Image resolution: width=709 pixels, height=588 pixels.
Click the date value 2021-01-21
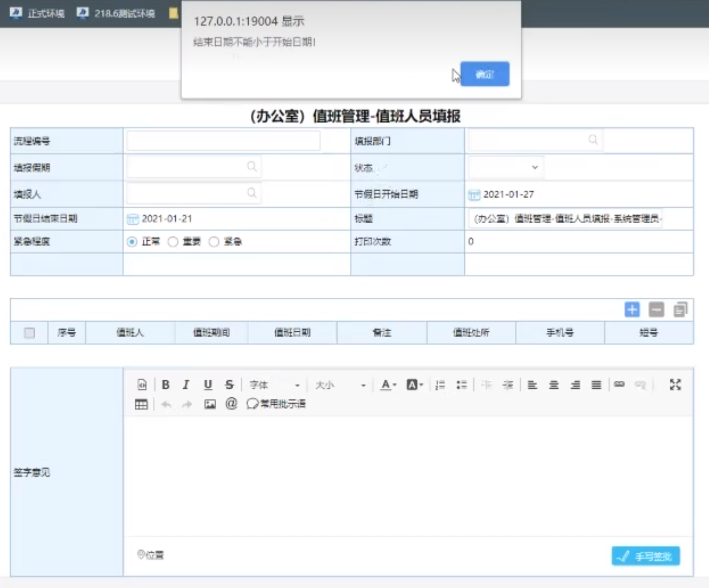point(167,219)
